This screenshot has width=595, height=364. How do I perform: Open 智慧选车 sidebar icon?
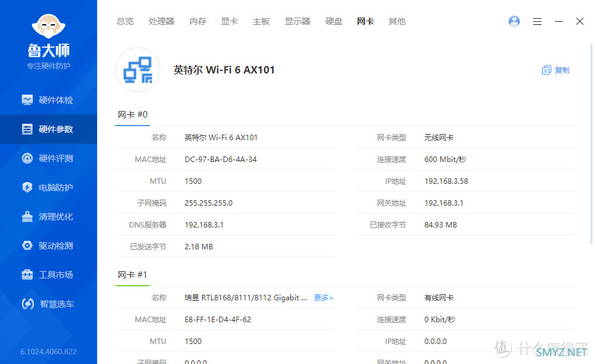[28, 304]
